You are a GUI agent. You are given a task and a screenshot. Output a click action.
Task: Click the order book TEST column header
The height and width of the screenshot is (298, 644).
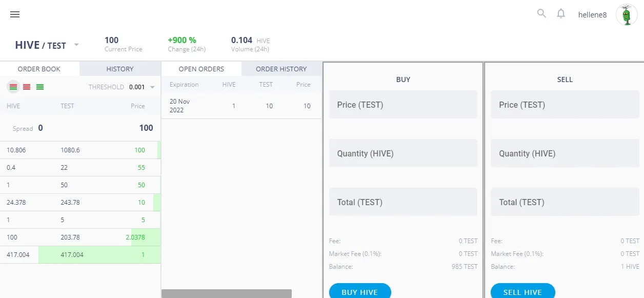pyautogui.click(x=67, y=106)
